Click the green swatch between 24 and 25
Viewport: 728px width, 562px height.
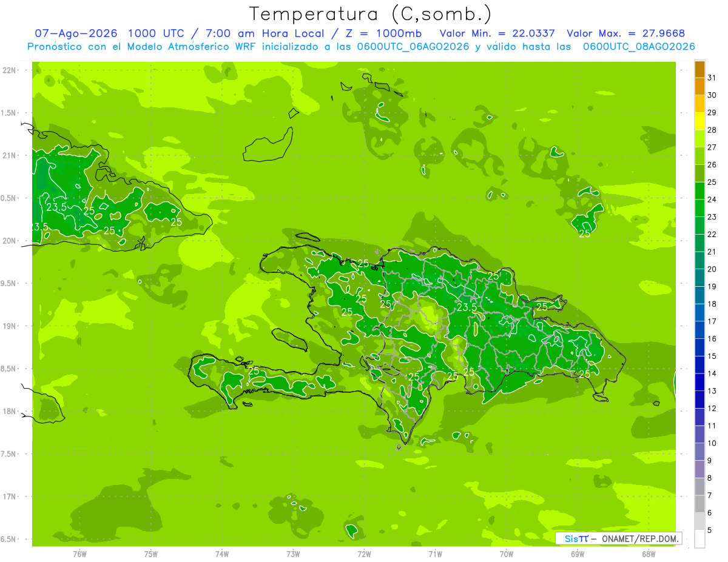(699, 191)
